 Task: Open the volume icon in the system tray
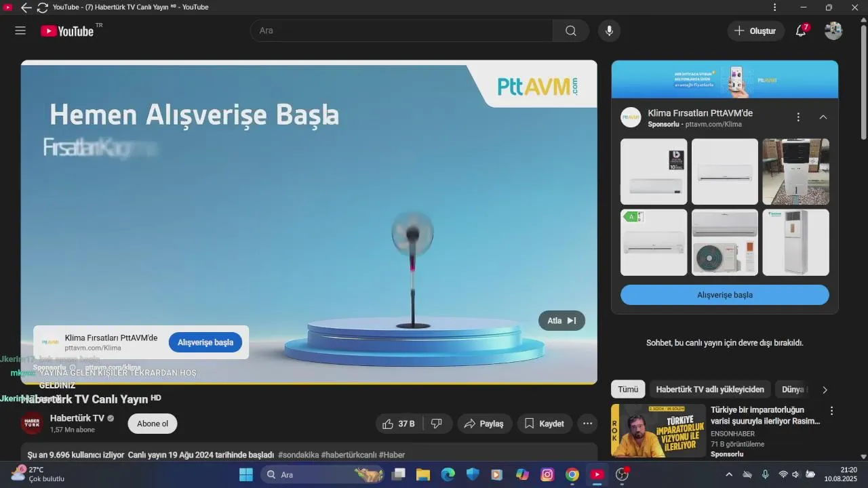click(x=795, y=474)
